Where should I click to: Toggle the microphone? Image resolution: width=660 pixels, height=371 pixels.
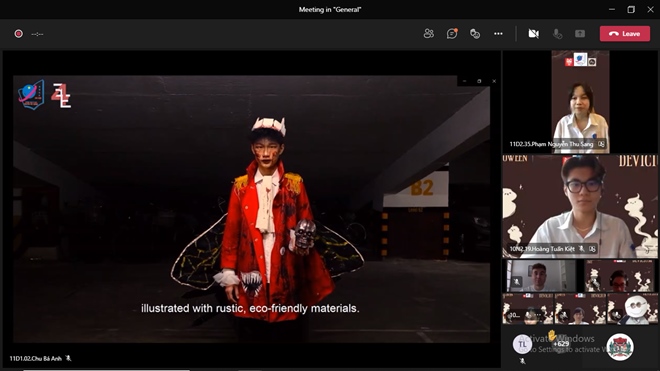pyautogui.click(x=557, y=34)
